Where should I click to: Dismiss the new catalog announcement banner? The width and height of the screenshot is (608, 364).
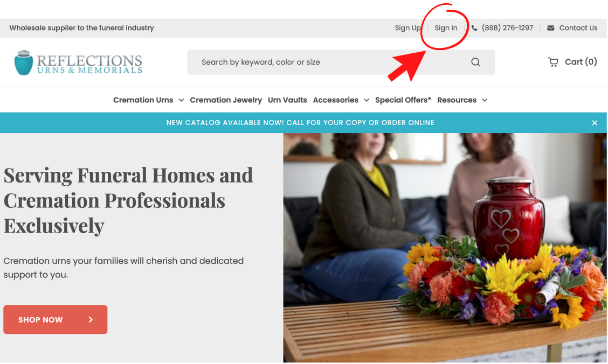pyautogui.click(x=595, y=123)
